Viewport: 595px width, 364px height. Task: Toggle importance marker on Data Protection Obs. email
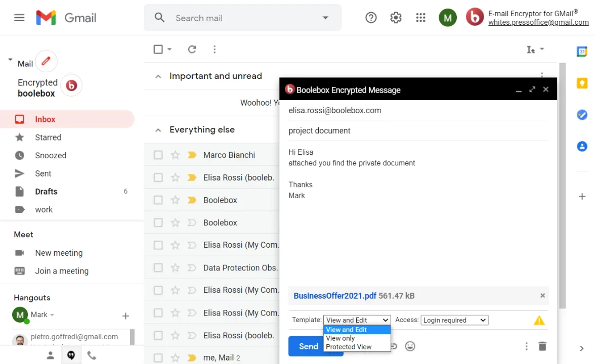[x=192, y=268]
